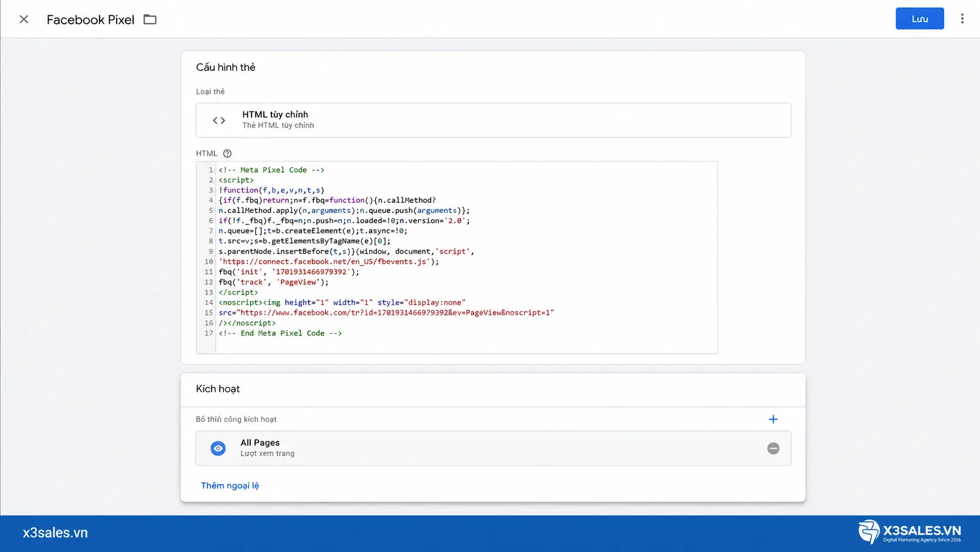Save the tag with Lưu button
Viewport: 980px width, 552px height.
click(x=919, y=19)
